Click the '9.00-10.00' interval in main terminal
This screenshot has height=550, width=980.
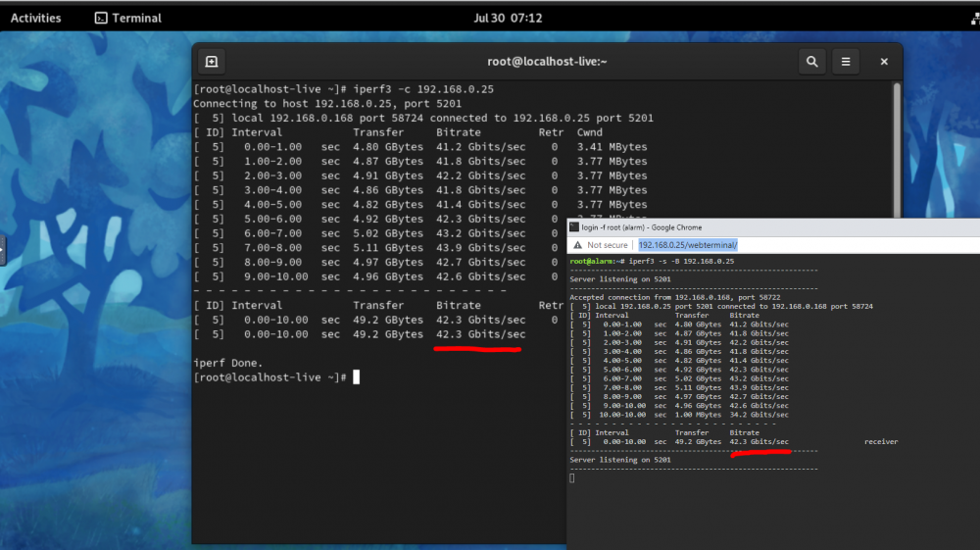[275, 276]
